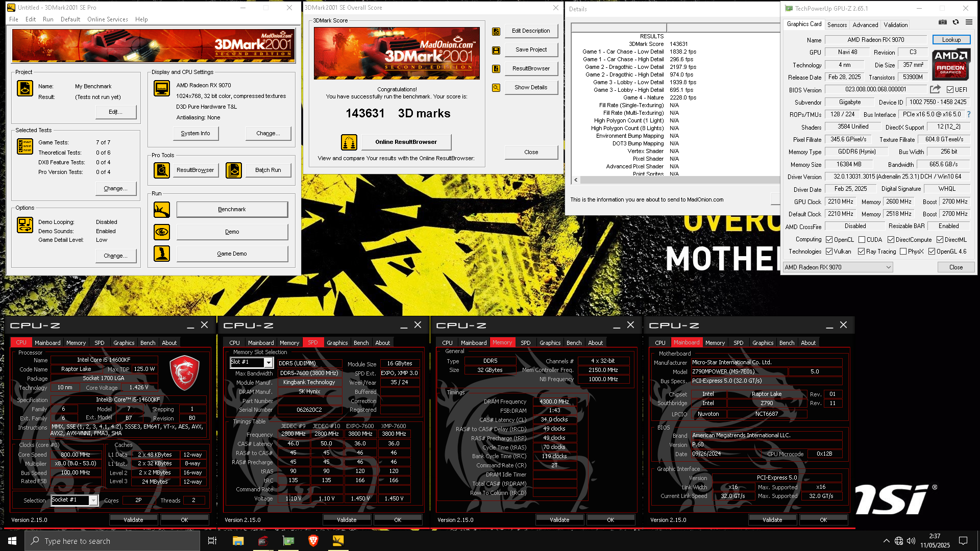Image resolution: width=980 pixels, height=551 pixels.
Task: Toggle the DirectML checkbox
Action: (x=940, y=240)
